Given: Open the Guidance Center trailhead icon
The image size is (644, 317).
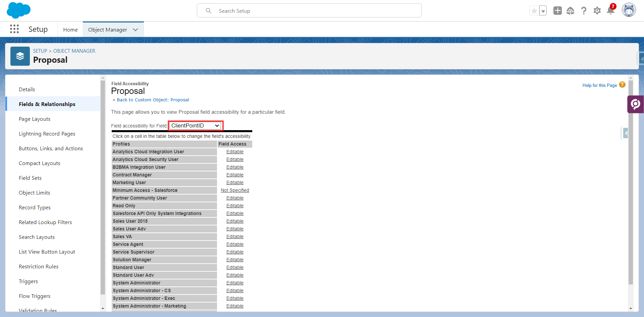Looking at the screenshot, I should [x=571, y=10].
